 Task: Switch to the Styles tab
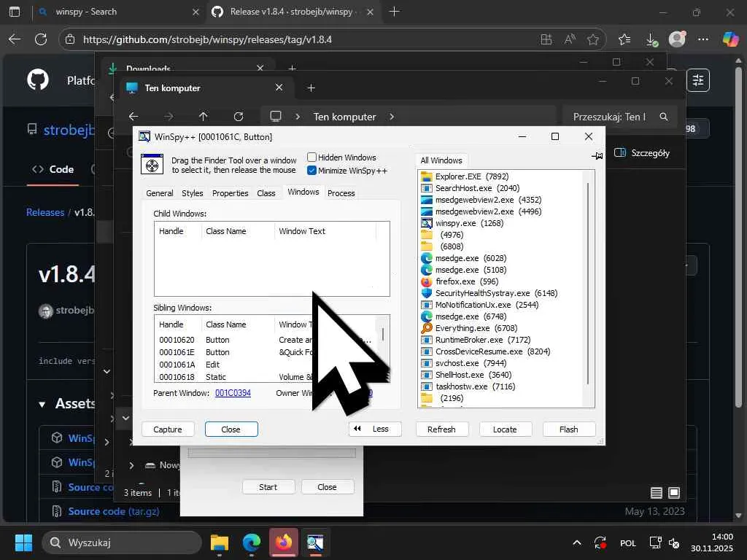192,192
